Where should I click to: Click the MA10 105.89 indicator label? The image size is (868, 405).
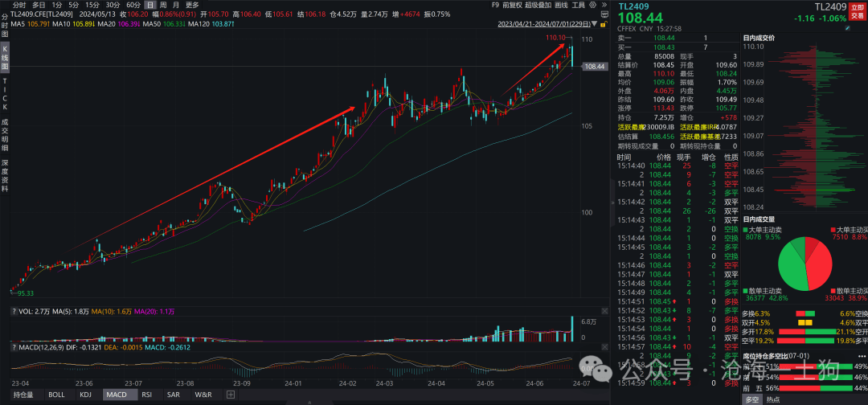(72, 24)
